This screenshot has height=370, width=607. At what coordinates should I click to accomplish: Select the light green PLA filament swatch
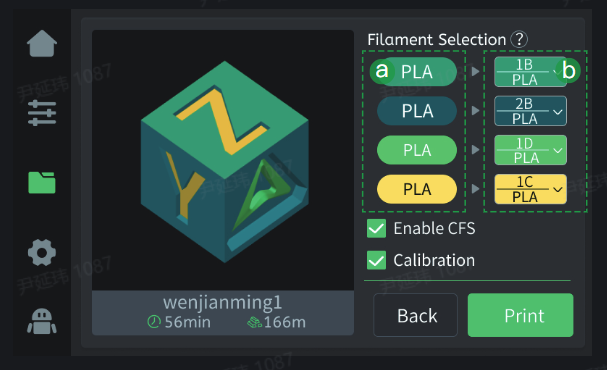[417, 150]
